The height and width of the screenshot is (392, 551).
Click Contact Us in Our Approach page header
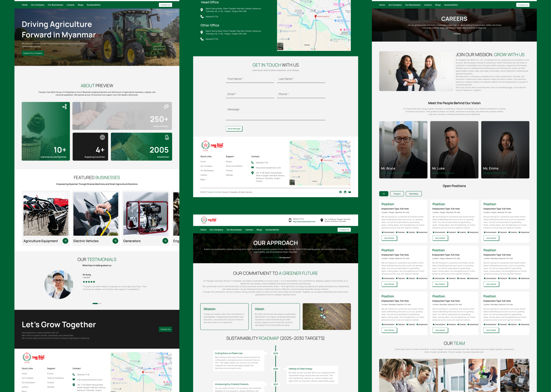click(x=344, y=230)
